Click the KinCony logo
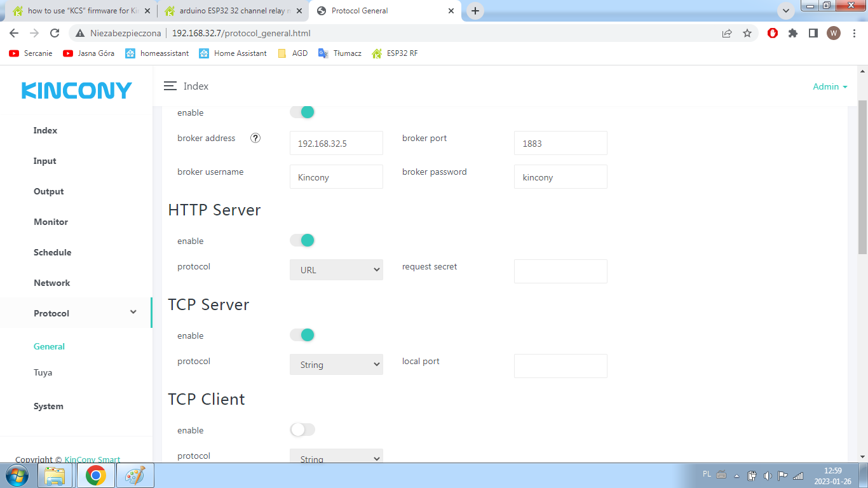 76,90
